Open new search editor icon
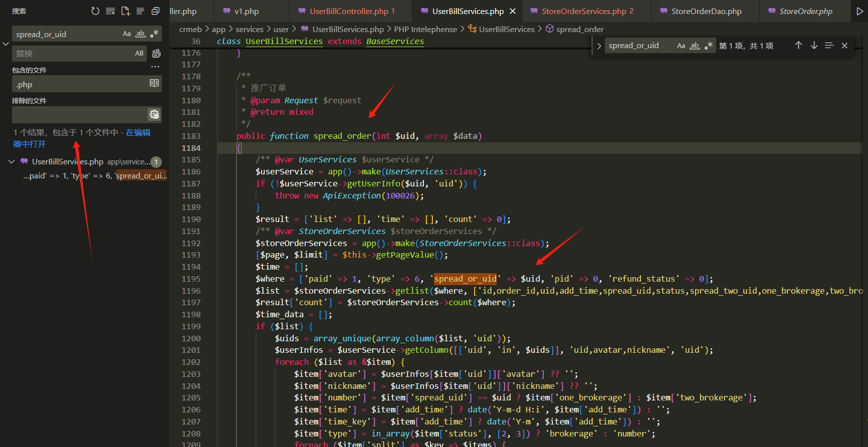Screen dimensions: 868x447 125,11
